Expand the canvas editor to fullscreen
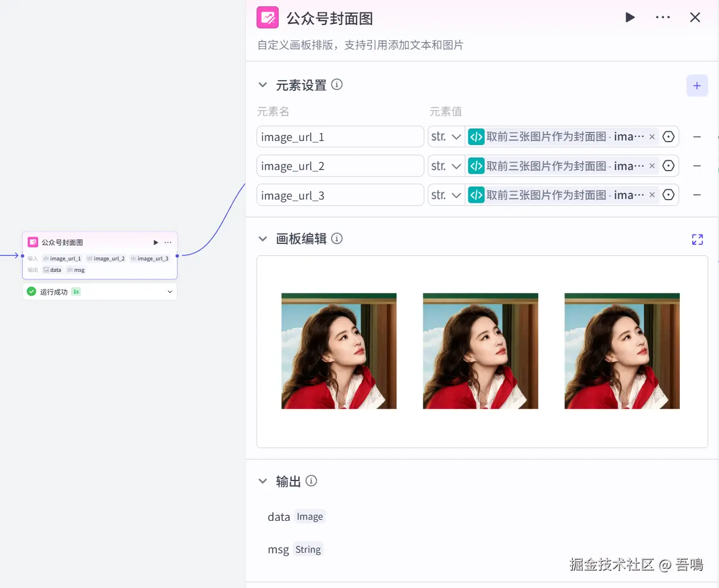Screen dimensions: 719x588 (697, 239)
